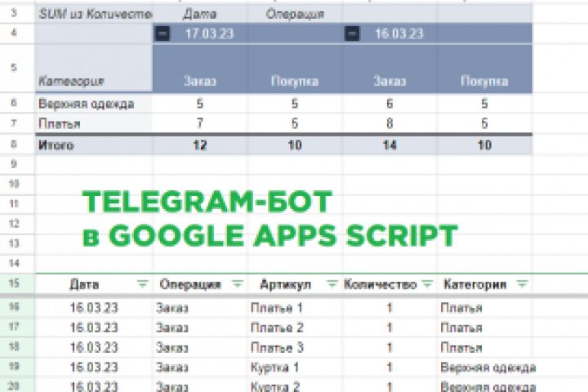
Task: Click the 'Платье 3' article cell
Action: (295, 348)
